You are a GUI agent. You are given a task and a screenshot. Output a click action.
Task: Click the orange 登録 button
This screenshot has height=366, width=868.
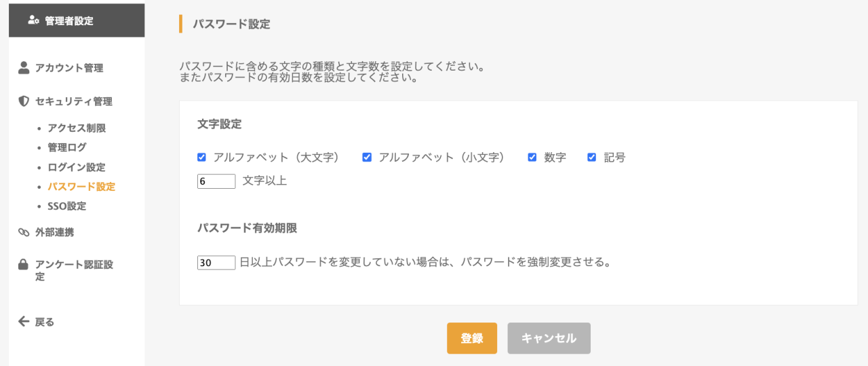point(472,338)
